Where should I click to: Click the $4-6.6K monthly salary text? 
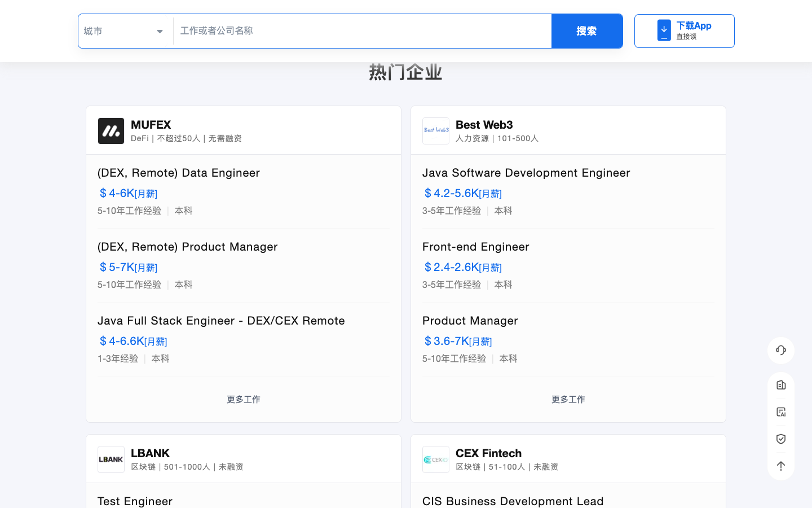coord(133,341)
